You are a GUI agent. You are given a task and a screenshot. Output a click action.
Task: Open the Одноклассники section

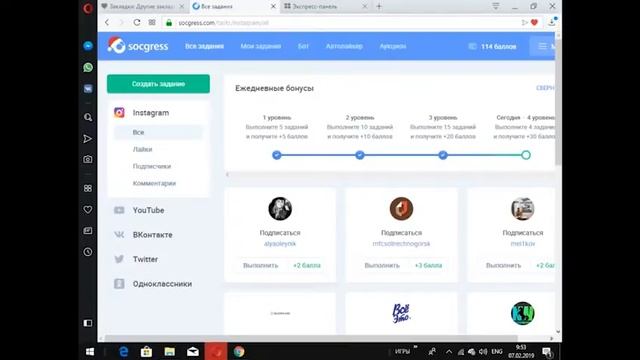[x=162, y=284]
